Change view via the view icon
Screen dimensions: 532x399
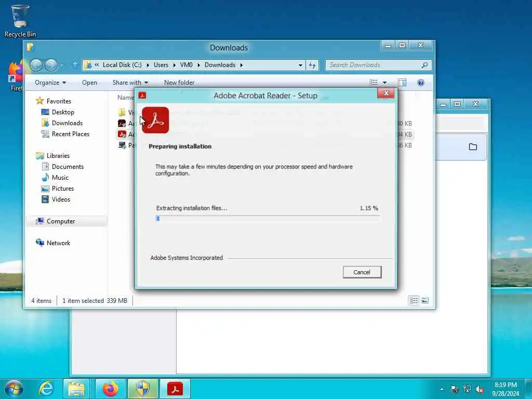pyautogui.click(x=374, y=83)
